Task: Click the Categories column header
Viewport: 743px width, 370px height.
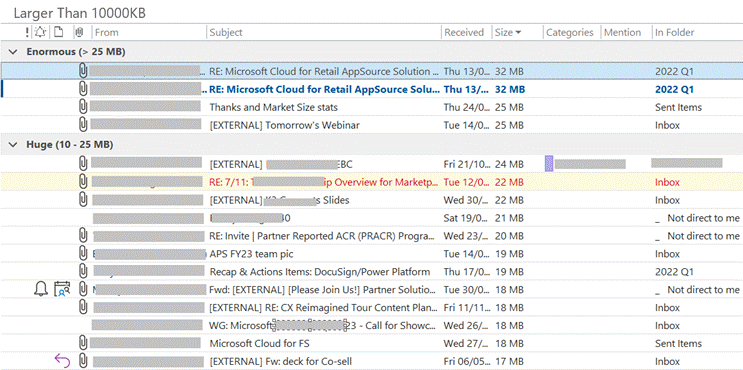Action: pos(571,32)
